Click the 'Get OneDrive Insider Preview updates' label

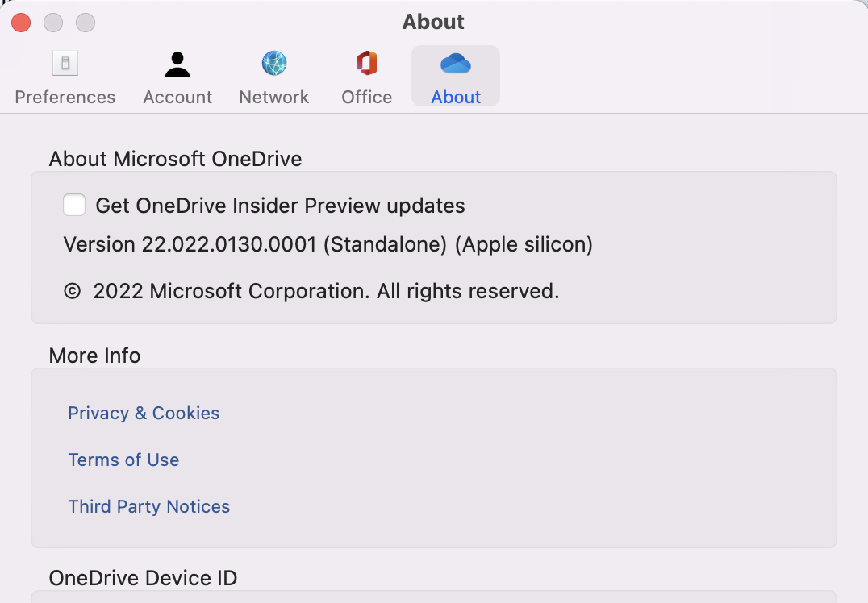[x=280, y=206]
